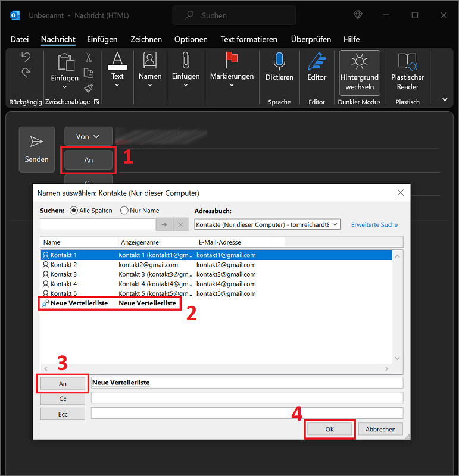
Task: Launch Plastischer Reader icon
Action: pyautogui.click(x=408, y=62)
